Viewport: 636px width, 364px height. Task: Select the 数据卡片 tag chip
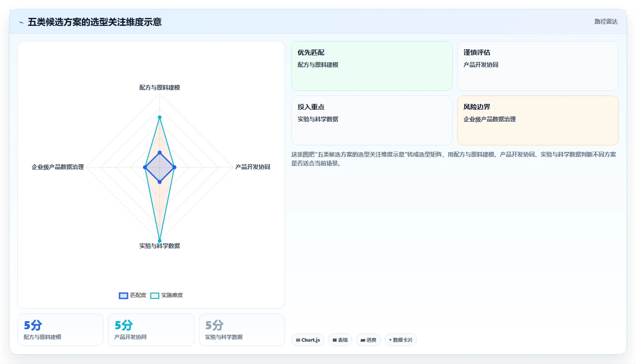[401, 340]
